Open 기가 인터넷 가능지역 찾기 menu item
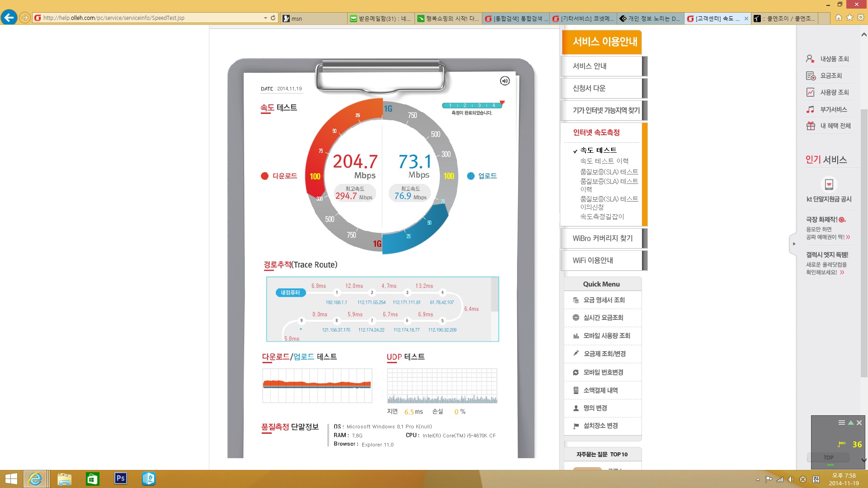Screen dimensions: 868x488 [601, 110]
